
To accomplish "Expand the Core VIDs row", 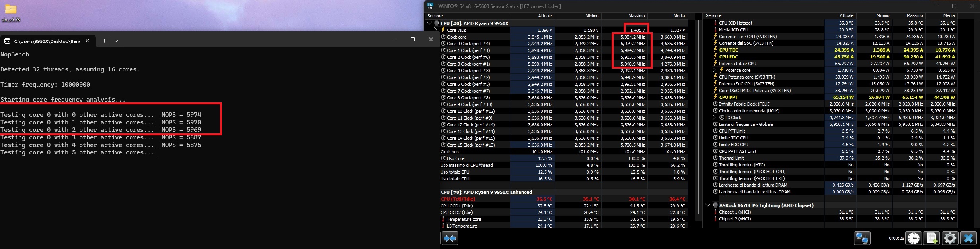I will (x=436, y=30).
